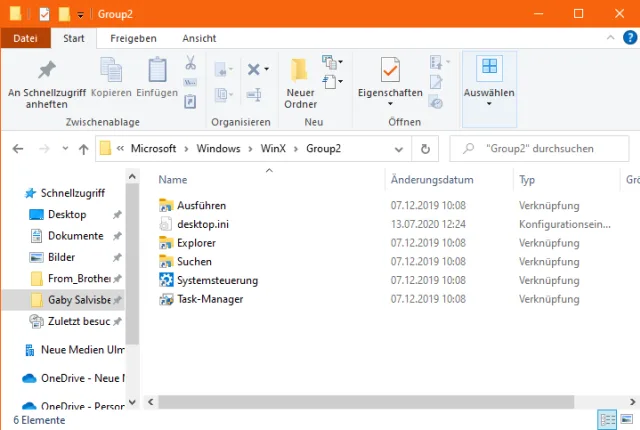Click the refresh button beside address bar
The width and height of the screenshot is (640, 430).
coord(426,148)
